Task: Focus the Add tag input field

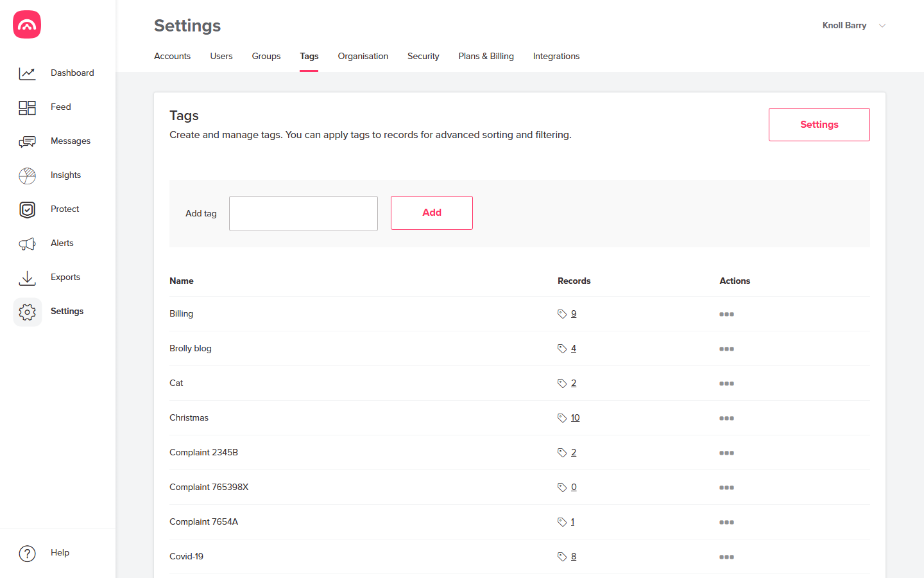Action: (x=304, y=213)
